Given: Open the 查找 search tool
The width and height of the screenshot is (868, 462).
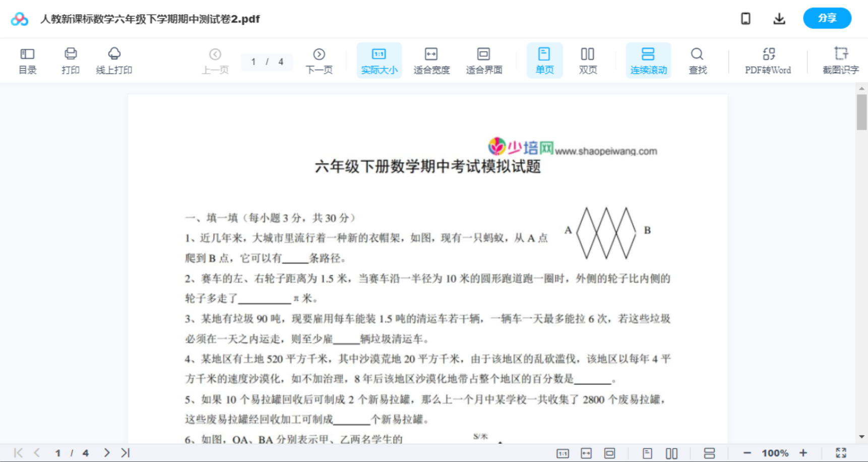Looking at the screenshot, I should tap(697, 59).
